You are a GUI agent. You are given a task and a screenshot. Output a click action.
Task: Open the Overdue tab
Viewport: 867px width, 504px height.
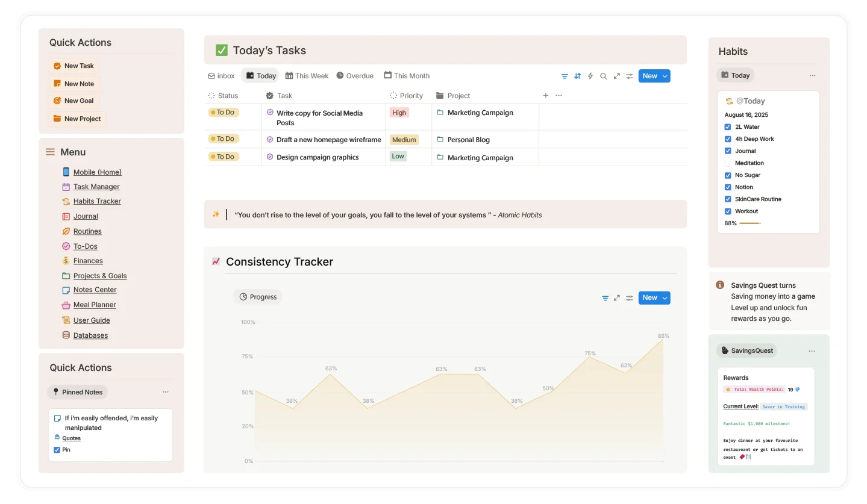pos(355,76)
